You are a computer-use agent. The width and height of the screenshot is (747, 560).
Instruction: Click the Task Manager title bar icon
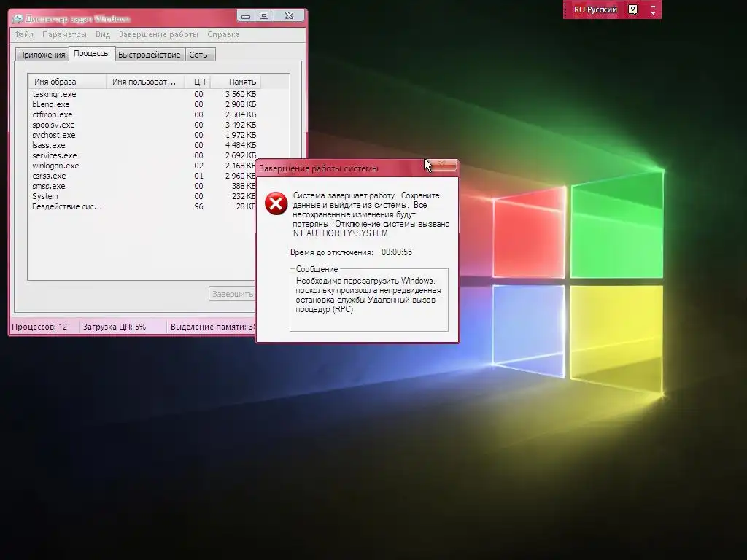(x=18, y=19)
